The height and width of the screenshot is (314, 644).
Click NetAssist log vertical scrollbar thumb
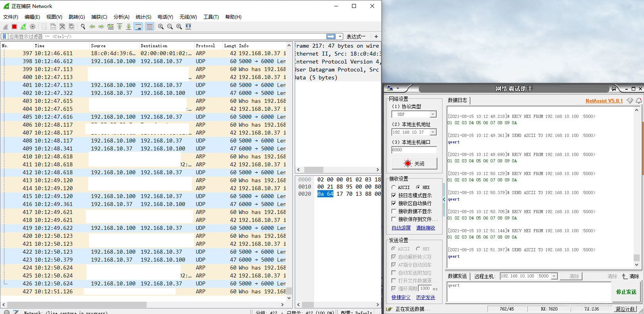coord(636,258)
